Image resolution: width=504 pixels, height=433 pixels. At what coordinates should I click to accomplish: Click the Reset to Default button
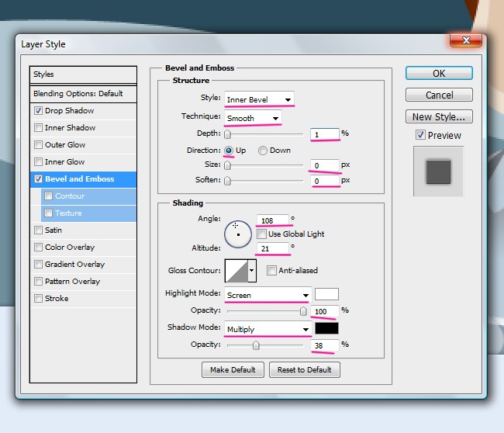305,369
